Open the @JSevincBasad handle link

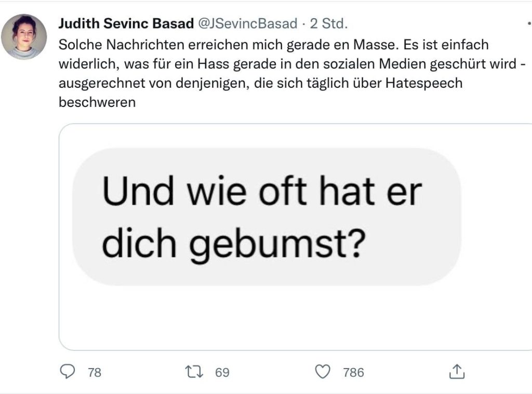point(248,24)
